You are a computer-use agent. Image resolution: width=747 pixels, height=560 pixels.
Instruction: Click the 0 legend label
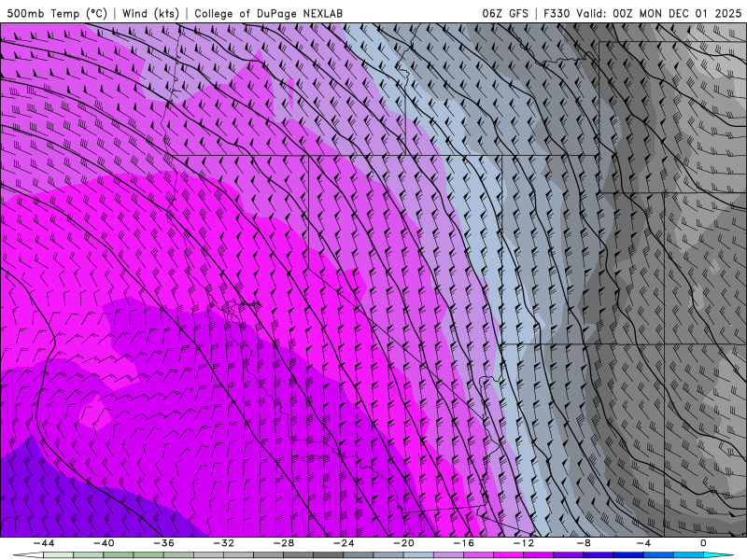click(703, 543)
